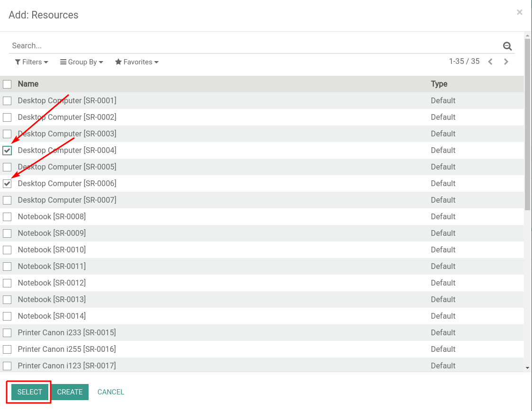Click the SELECT button
This screenshot has height=411, width=532.
point(29,392)
